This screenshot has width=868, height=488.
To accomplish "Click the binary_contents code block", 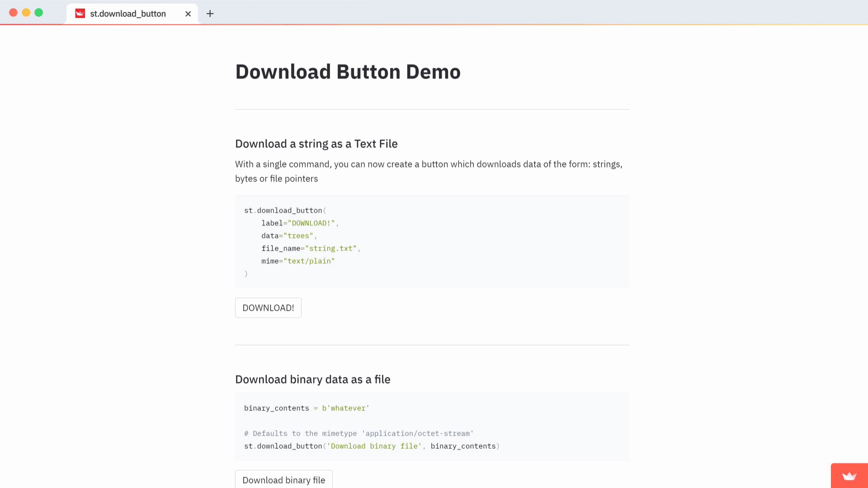I will (x=432, y=426).
